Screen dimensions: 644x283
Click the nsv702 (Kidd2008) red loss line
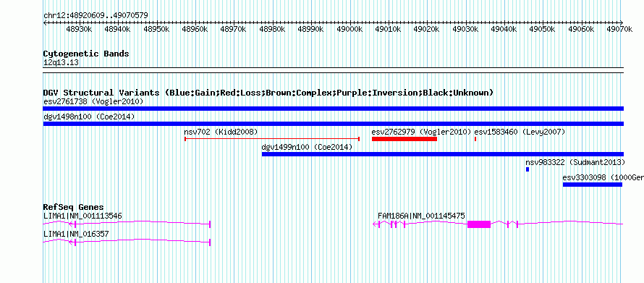[x=272, y=139]
